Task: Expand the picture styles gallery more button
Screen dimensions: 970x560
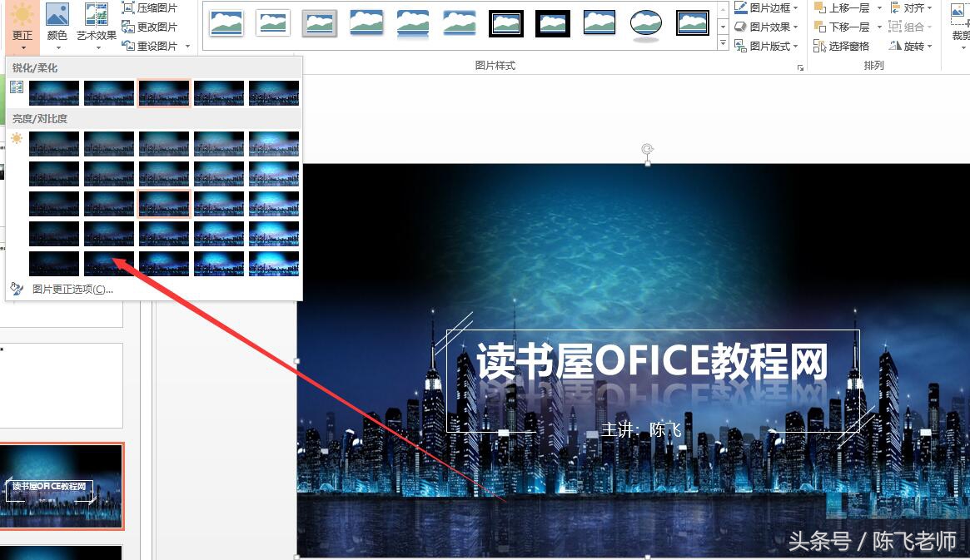Action: [x=723, y=43]
